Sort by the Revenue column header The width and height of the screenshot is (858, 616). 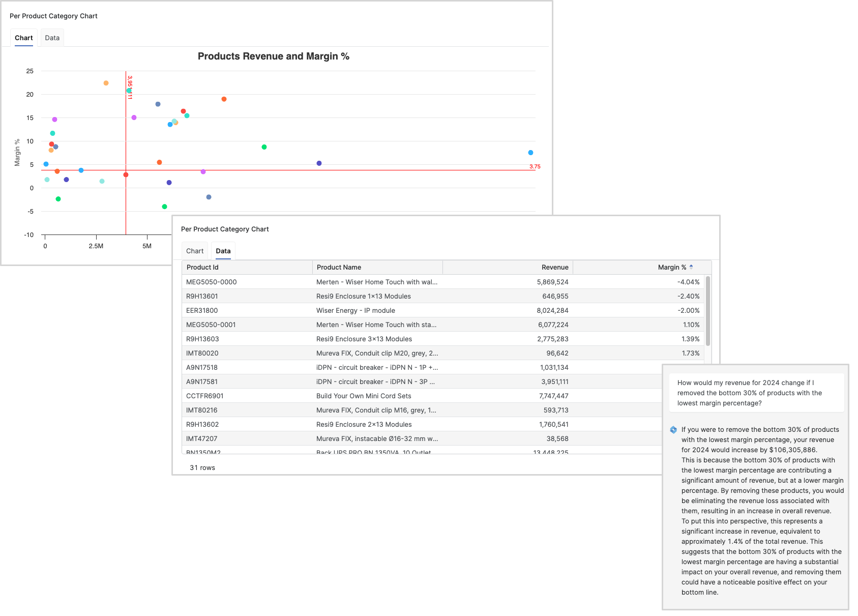[554, 267]
